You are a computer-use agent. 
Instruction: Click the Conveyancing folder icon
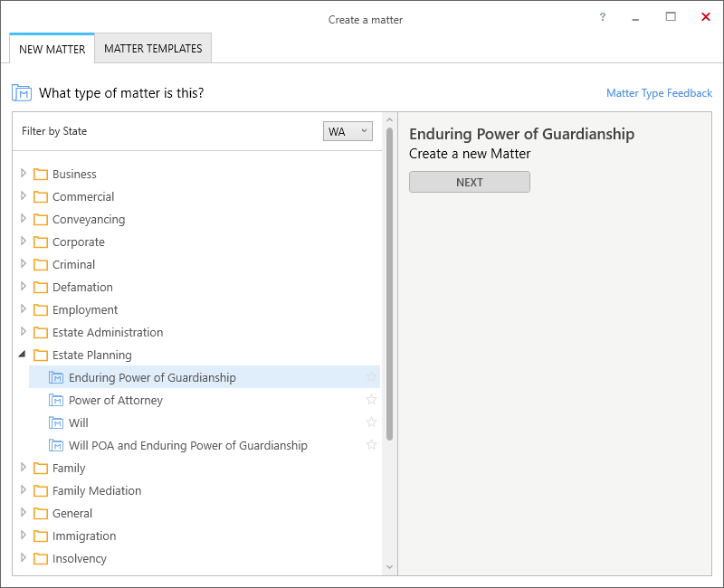(x=41, y=219)
